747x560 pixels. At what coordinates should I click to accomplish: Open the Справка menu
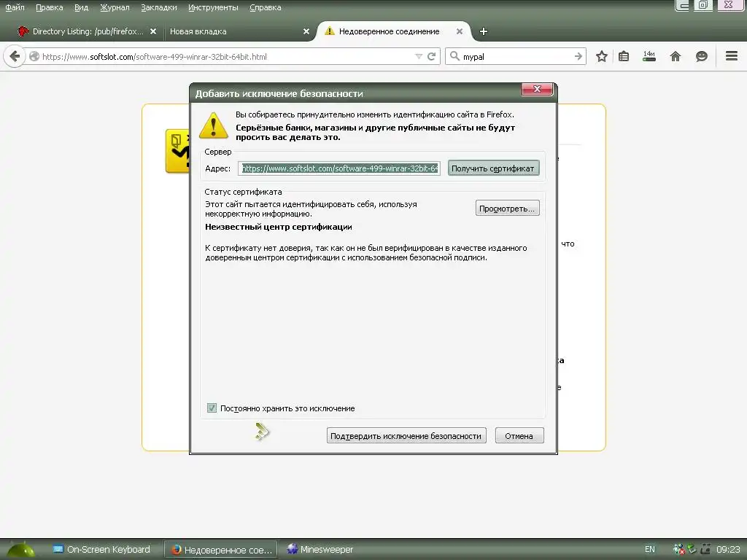click(266, 7)
